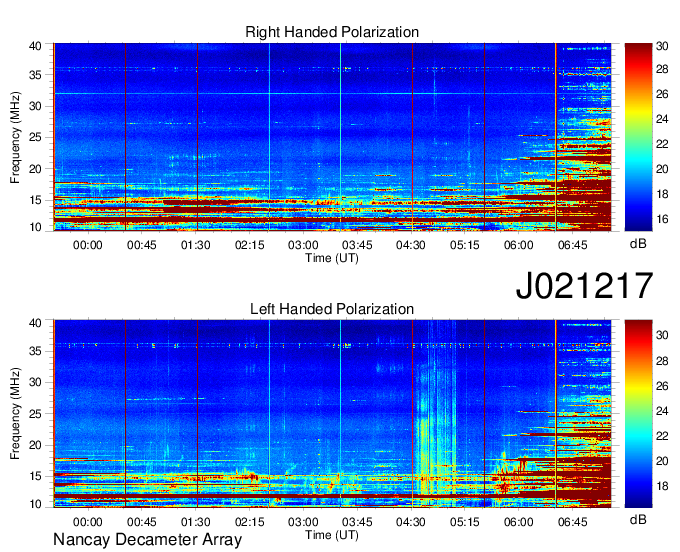This screenshot has width=680, height=552.
Task: Click the "Frequency (MHz)" axis label of the left-handed plot
Action: click(x=15, y=414)
